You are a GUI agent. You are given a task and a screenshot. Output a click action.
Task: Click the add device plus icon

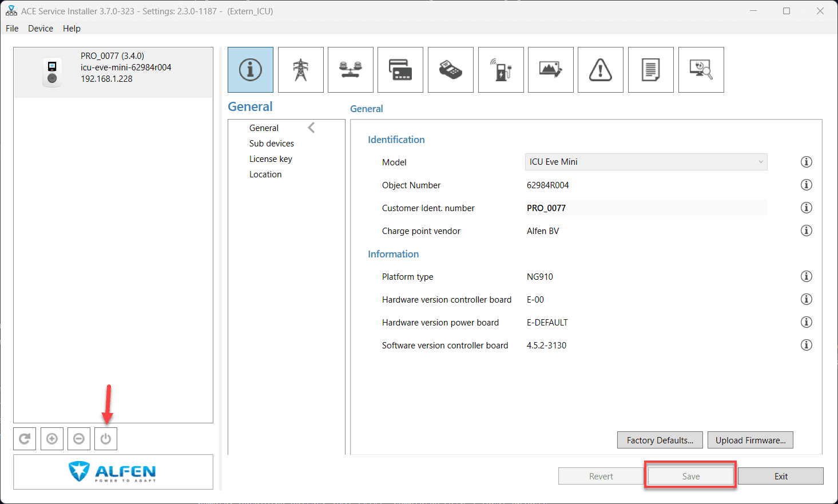click(52, 439)
